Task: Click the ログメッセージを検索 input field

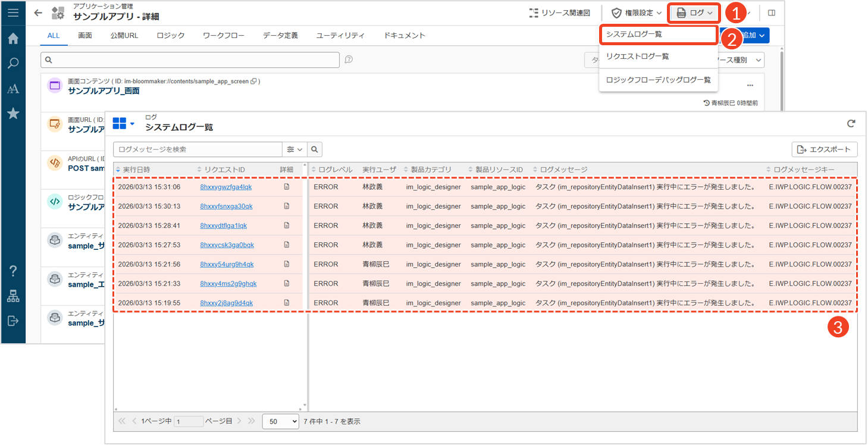Action: [198, 149]
